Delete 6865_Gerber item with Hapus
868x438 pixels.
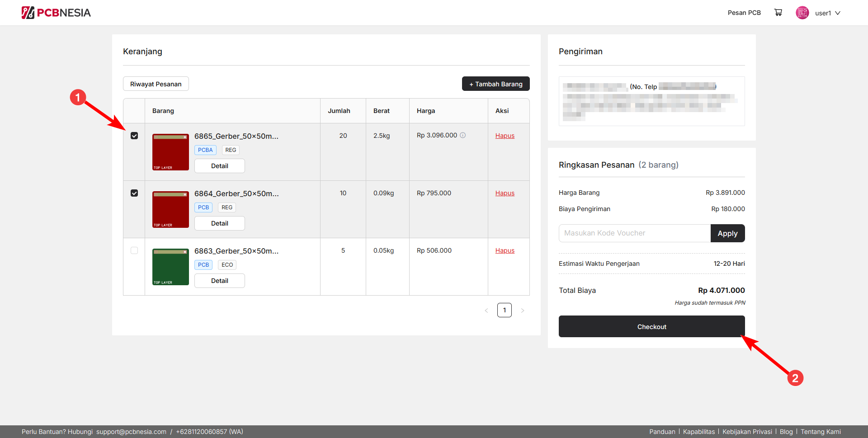pyautogui.click(x=505, y=136)
